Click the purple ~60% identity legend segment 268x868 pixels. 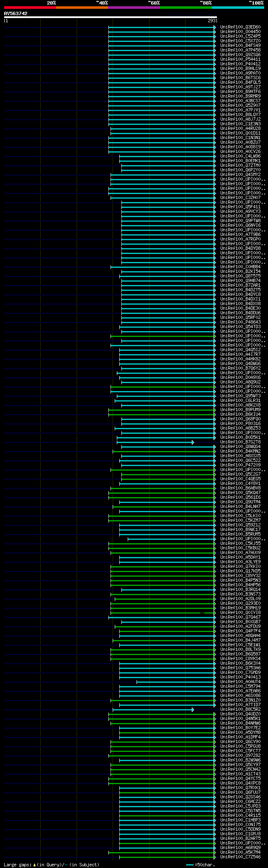pos(134,8)
